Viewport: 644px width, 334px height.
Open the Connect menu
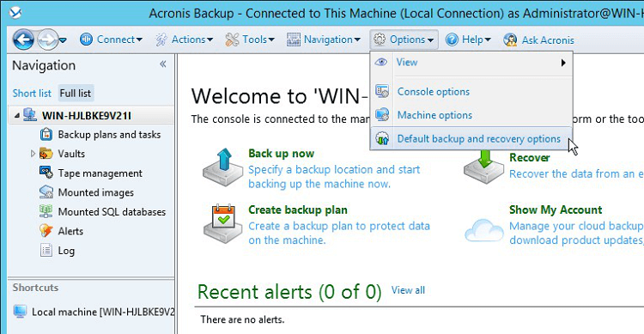[x=119, y=39]
